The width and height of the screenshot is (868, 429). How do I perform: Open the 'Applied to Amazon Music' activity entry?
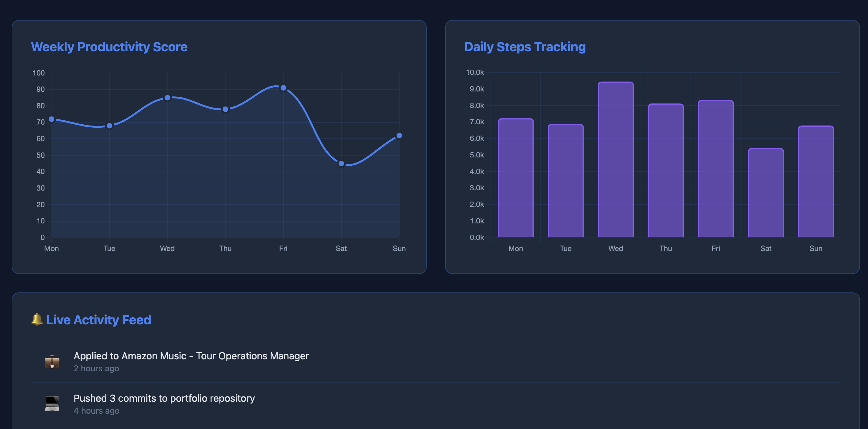click(x=191, y=356)
